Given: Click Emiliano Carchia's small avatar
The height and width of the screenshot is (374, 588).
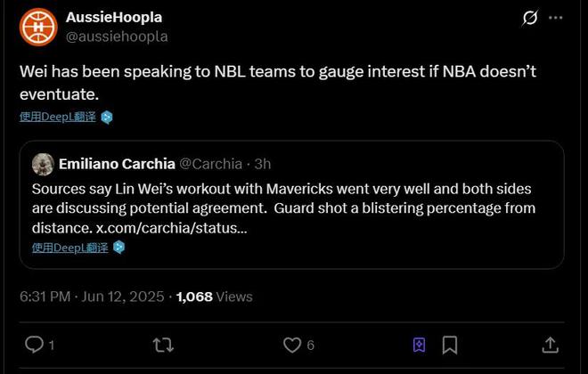Looking at the screenshot, I should (43, 164).
